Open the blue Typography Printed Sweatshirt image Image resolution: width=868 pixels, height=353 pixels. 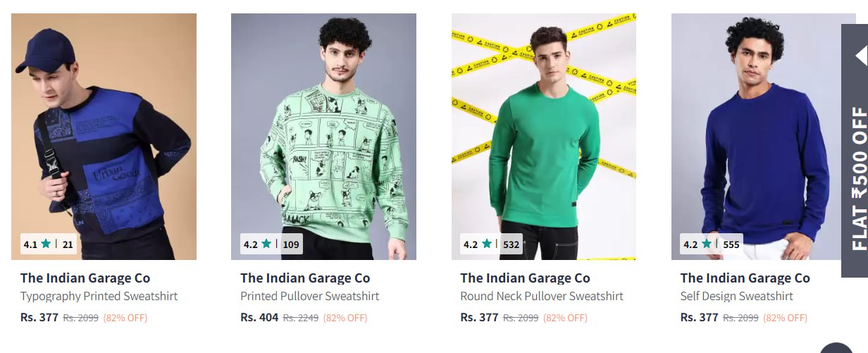tap(104, 137)
